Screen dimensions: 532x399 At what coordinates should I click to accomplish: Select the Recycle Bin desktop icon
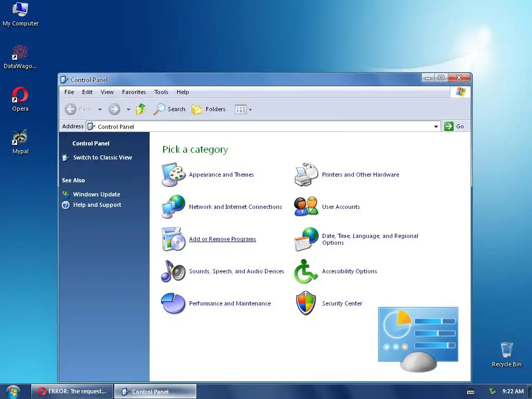[x=507, y=355]
